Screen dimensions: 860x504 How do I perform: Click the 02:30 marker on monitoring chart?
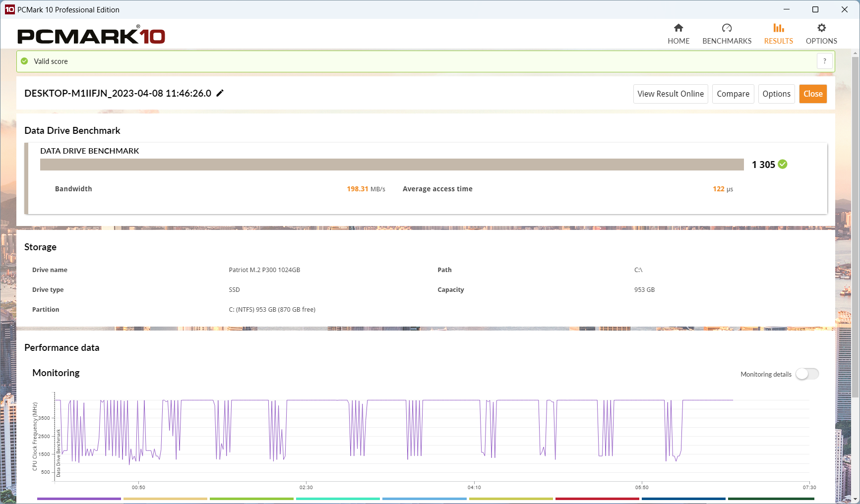tap(306, 487)
